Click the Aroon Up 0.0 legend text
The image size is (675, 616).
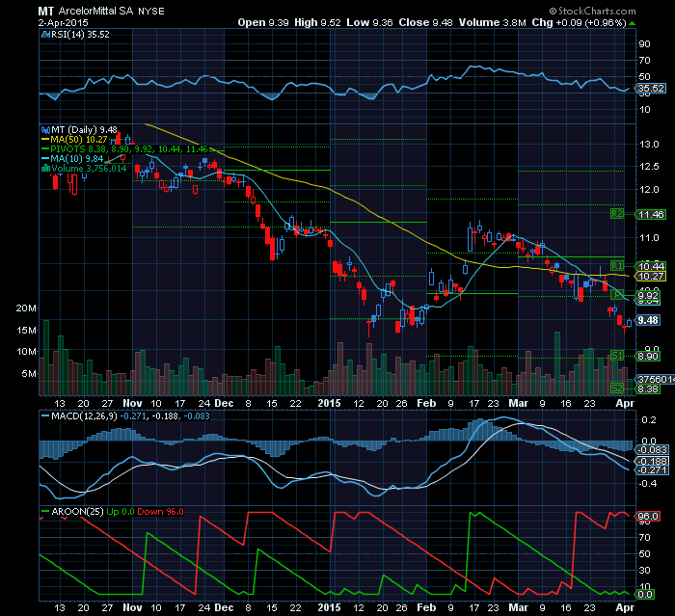pos(121,511)
